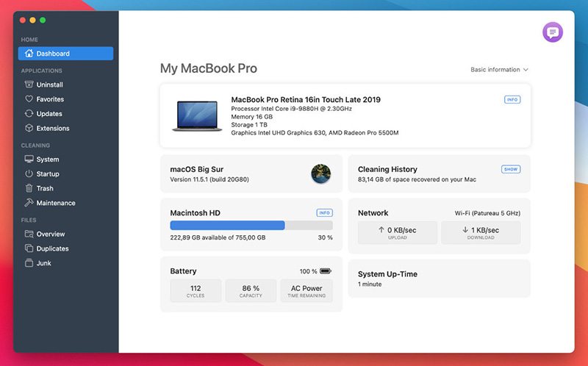Click the Storage 1 TB line

(249, 125)
